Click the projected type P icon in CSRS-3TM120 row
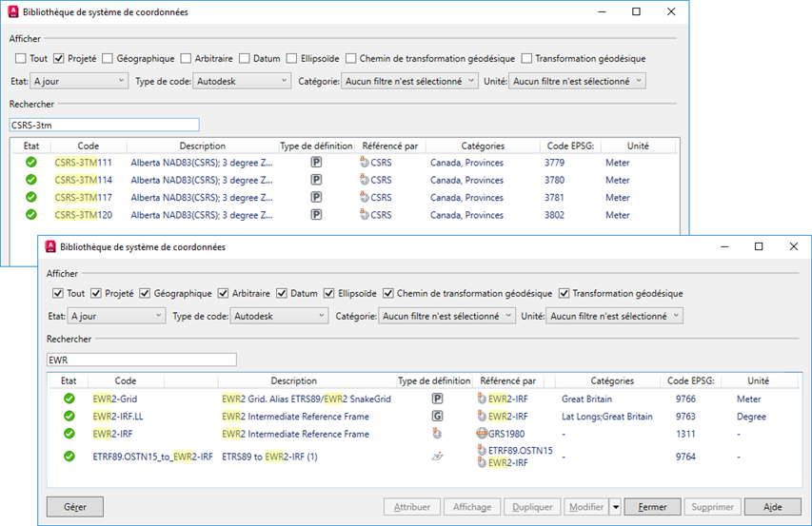This screenshot has width=812, height=526. point(316,215)
